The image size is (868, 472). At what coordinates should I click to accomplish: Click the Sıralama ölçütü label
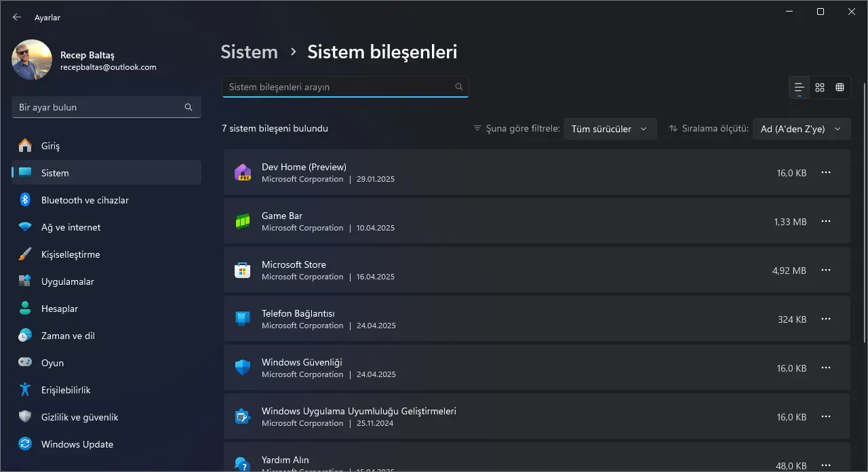[x=715, y=129]
